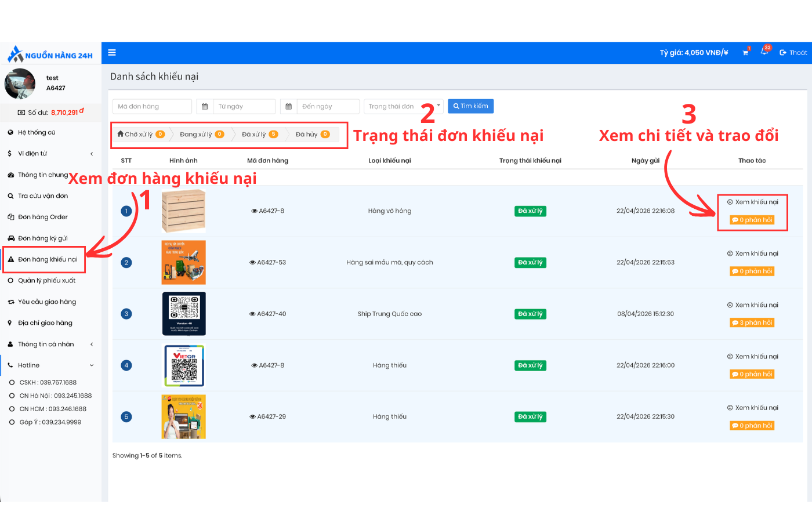Viewport: 812px width, 522px height.
Task: Open the Trạng thái đơn dropdown
Action: tap(403, 107)
